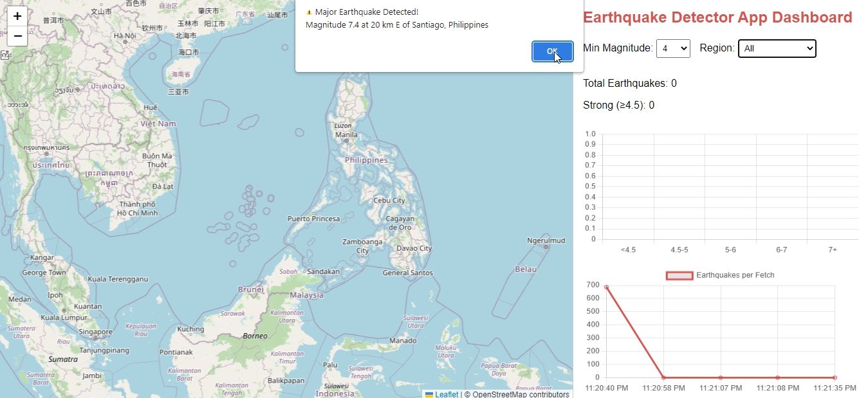868x398 pixels.
Task: Open the OpenStreetMap attribution link
Action: tap(521, 394)
